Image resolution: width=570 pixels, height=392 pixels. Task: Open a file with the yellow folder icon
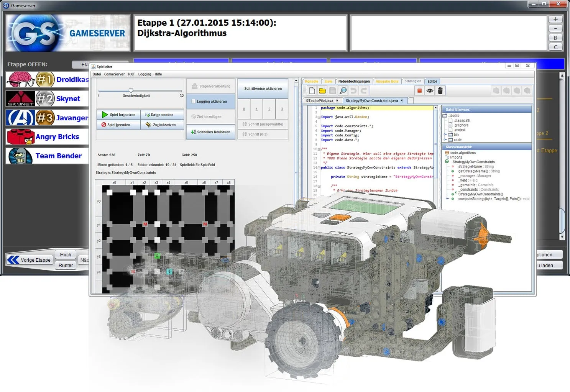(x=322, y=91)
